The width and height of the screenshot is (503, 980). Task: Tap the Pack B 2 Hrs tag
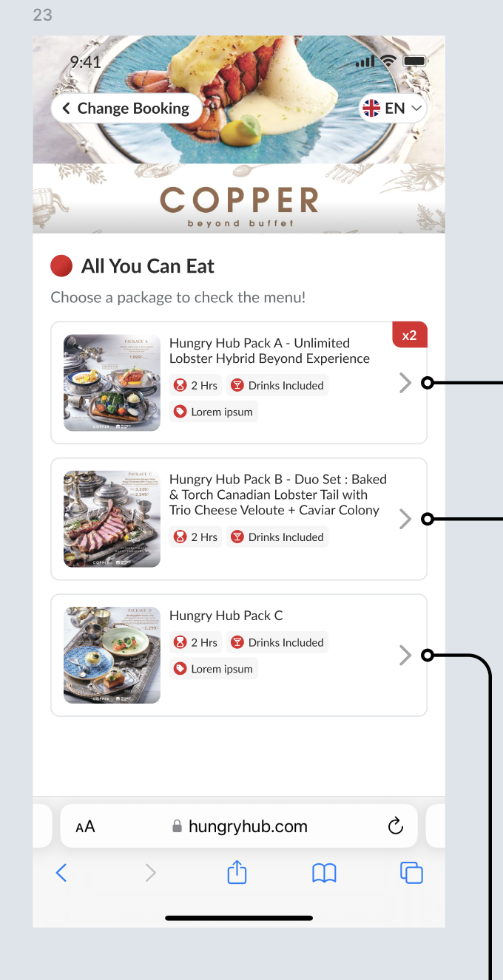pos(195,537)
